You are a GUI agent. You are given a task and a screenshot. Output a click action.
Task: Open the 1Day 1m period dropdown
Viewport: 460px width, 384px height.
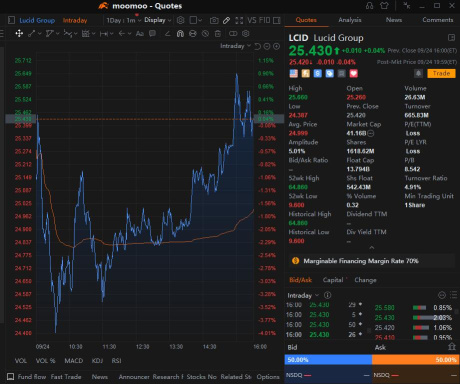click(x=124, y=20)
